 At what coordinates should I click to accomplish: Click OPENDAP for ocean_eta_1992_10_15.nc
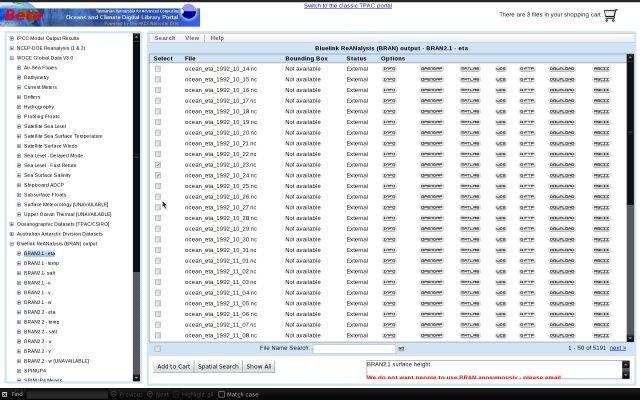click(x=431, y=80)
